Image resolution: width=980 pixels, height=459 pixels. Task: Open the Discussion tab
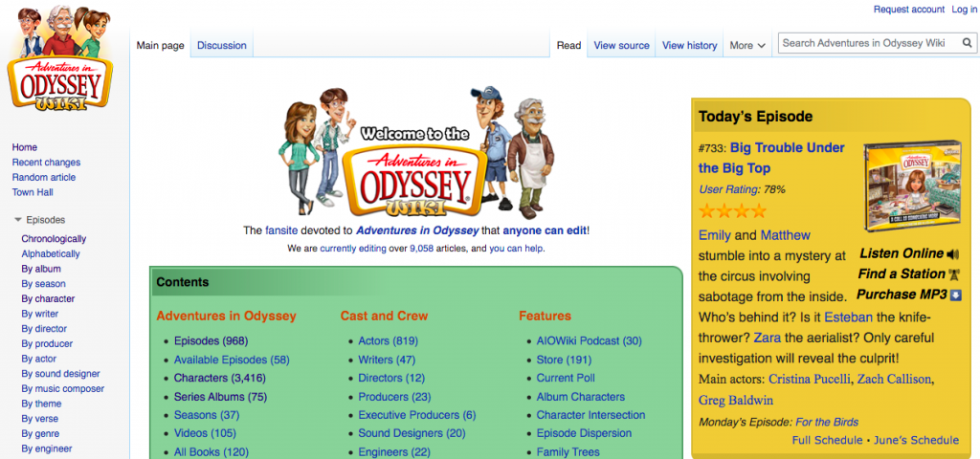222,46
